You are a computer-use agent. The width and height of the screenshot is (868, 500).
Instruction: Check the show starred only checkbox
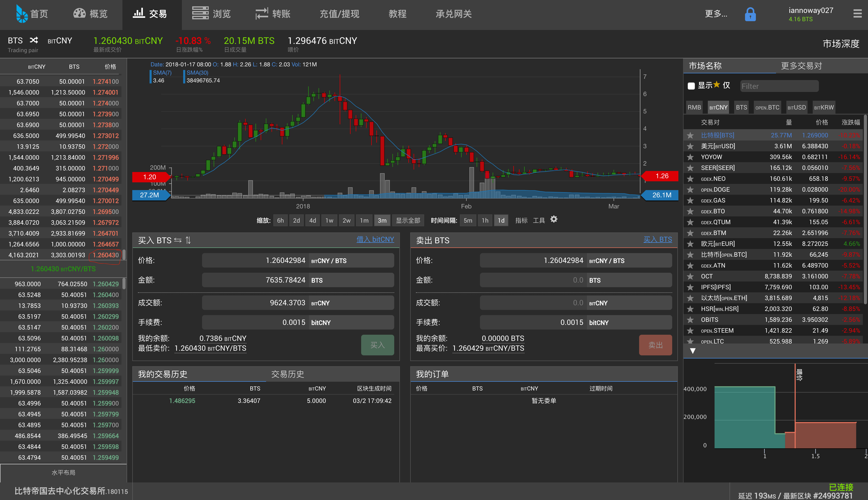point(691,86)
